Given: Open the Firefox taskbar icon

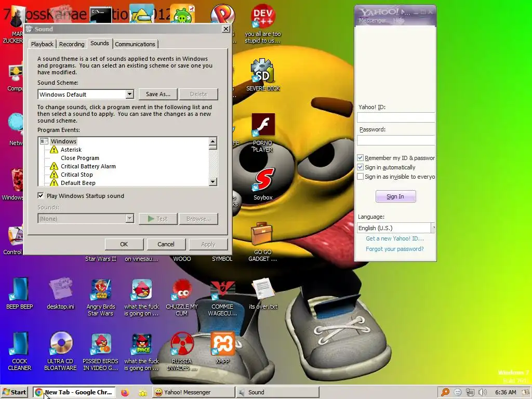Looking at the screenshot, I should coord(125,393).
